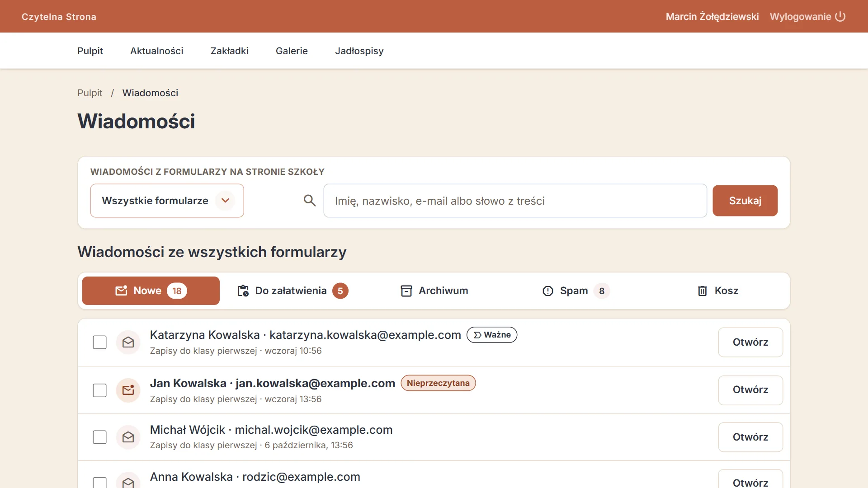Screen dimensions: 868x488
Task: Click the opened envelope icon for Katarzyna Kowalska
Action: pyautogui.click(x=128, y=343)
